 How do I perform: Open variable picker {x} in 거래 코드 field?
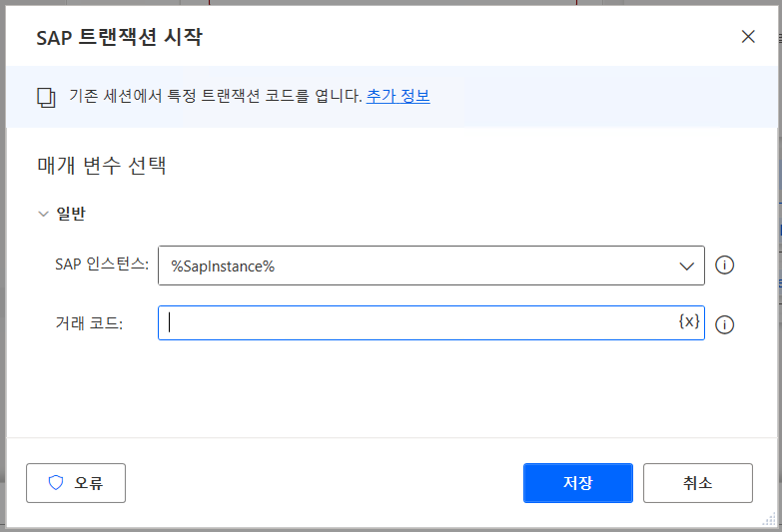click(689, 321)
